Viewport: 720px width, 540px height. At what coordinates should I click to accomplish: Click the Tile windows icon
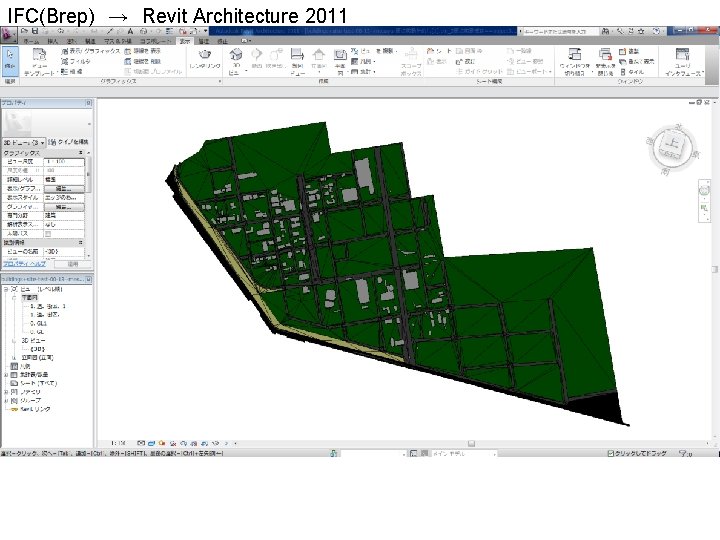coord(623,72)
